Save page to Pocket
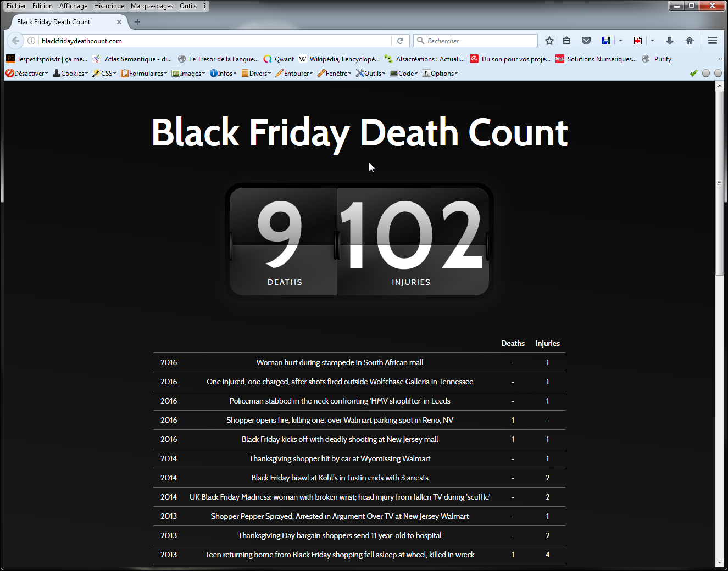Screen dimensions: 728x571 586,41
